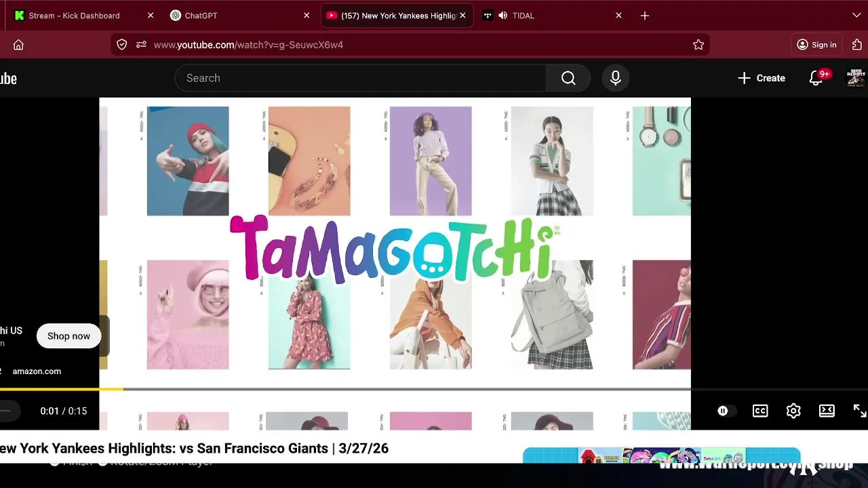Mute audio playing in TIDAL tab
This screenshot has height=488, width=868.
(502, 16)
